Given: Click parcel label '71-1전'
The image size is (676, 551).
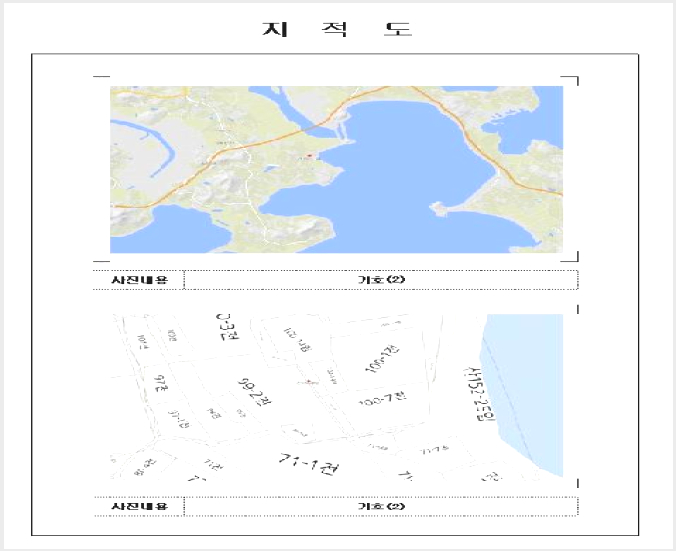Looking at the screenshot, I should 309,464.
